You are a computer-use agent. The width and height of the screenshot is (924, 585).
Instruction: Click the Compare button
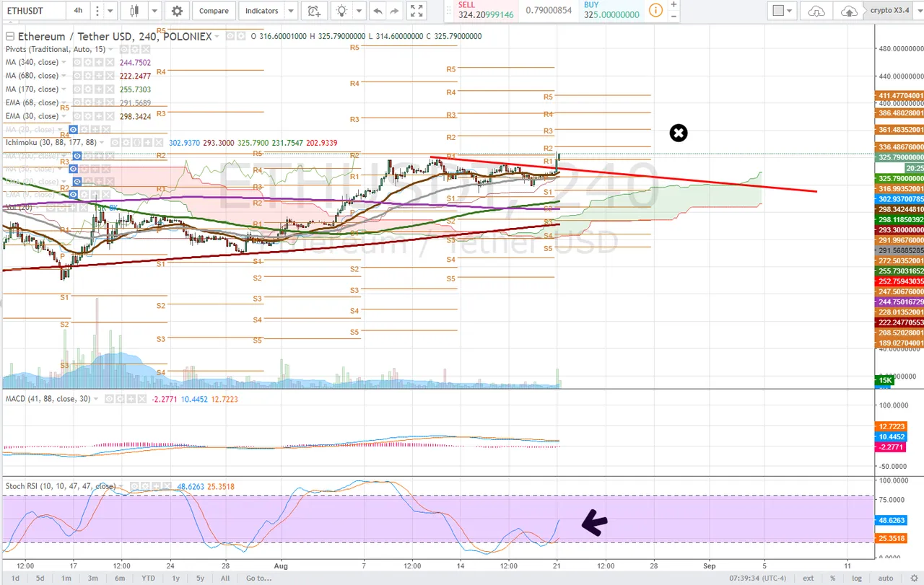(x=214, y=11)
